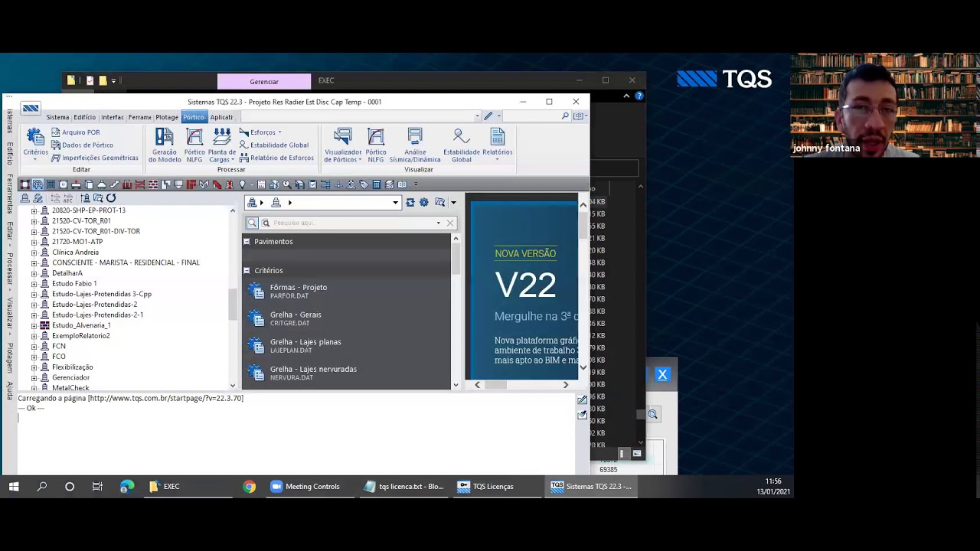Select the DetalharA building
980x551 pixels.
(67, 273)
